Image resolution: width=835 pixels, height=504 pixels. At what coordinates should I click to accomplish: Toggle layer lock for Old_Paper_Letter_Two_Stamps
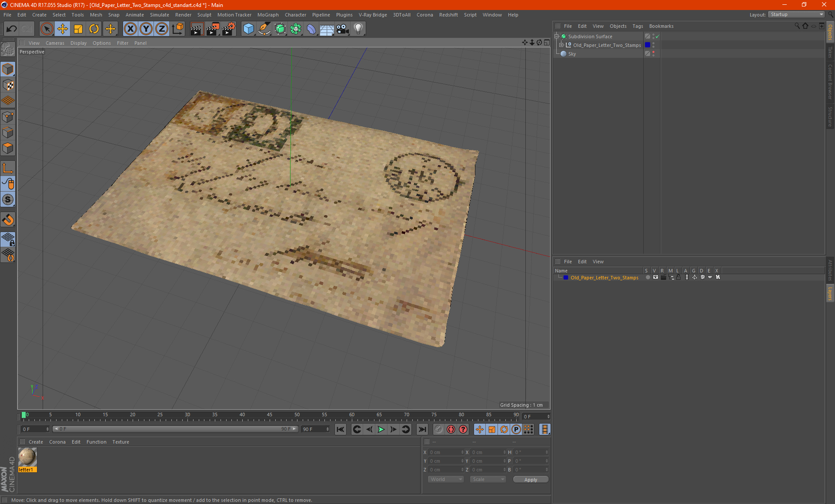(678, 277)
